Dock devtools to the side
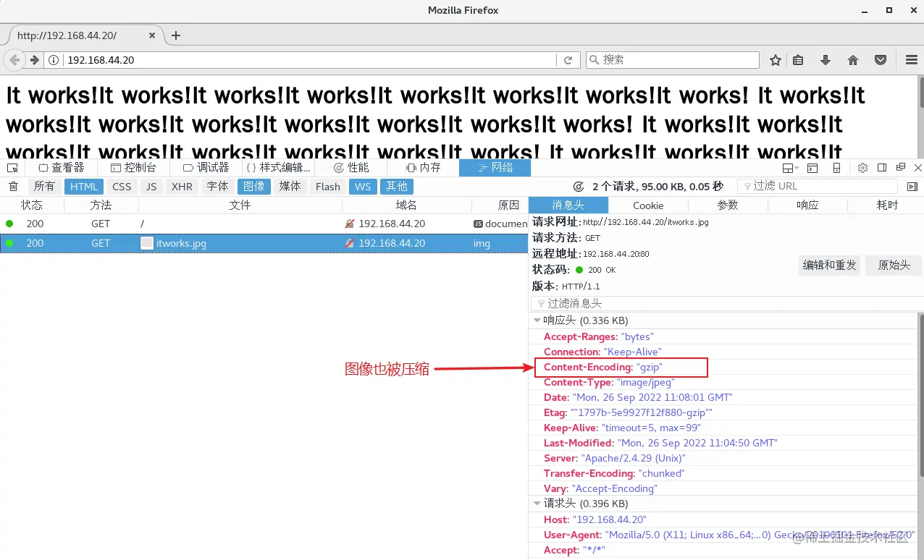The image size is (924, 560). point(882,168)
